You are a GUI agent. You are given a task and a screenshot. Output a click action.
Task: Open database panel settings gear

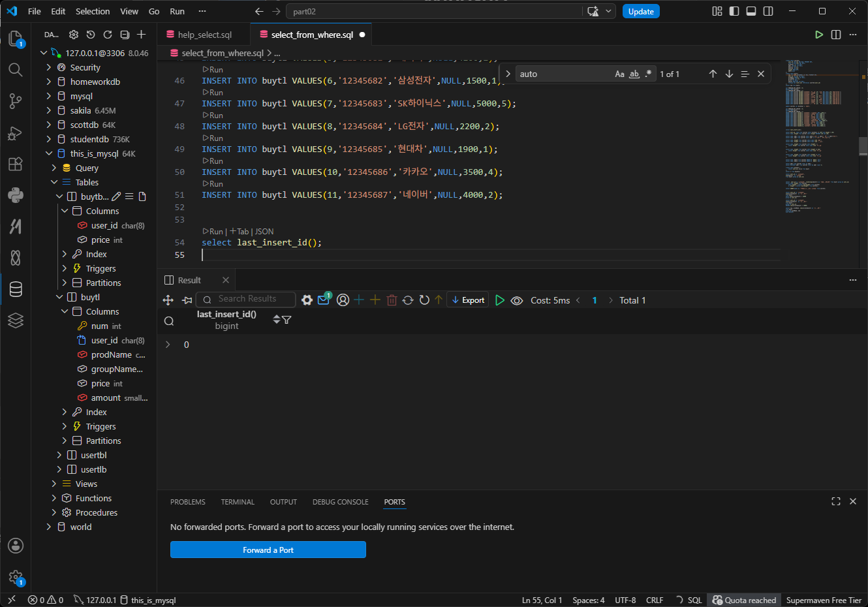(x=74, y=35)
